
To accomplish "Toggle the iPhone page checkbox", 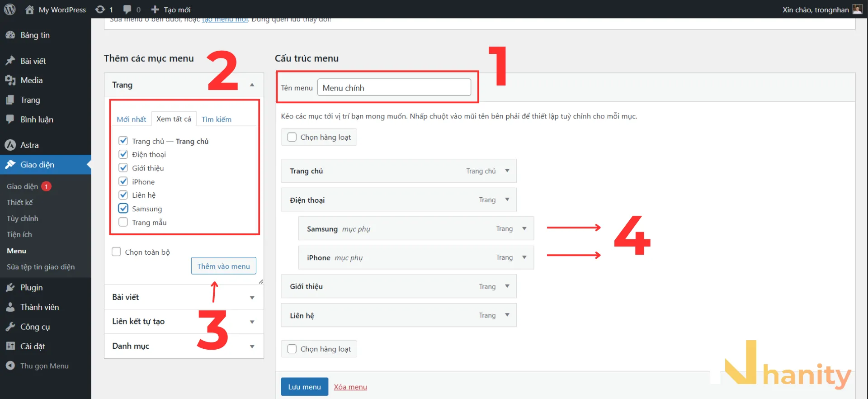I will point(123,181).
